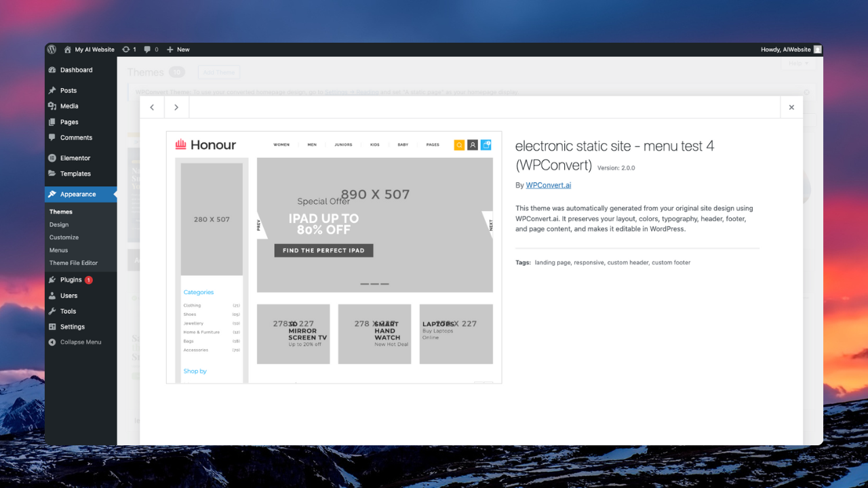Open Customize submenu item
This screenshot has height=488, width=868.
pyautogui.click(x=64, y=237)
